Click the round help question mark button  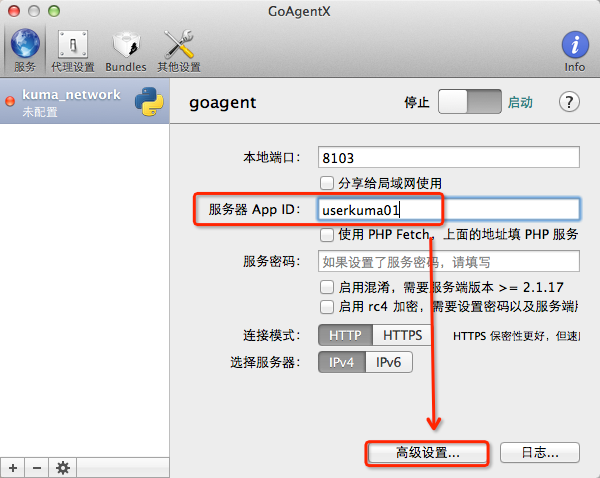pyautogui.click(x=570, y=102)
